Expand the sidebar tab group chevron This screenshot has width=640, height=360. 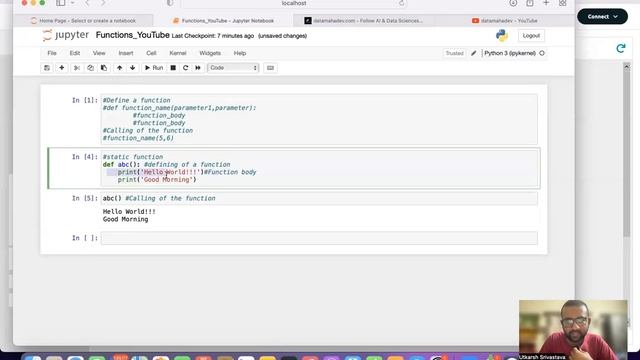tap(72, 3)
